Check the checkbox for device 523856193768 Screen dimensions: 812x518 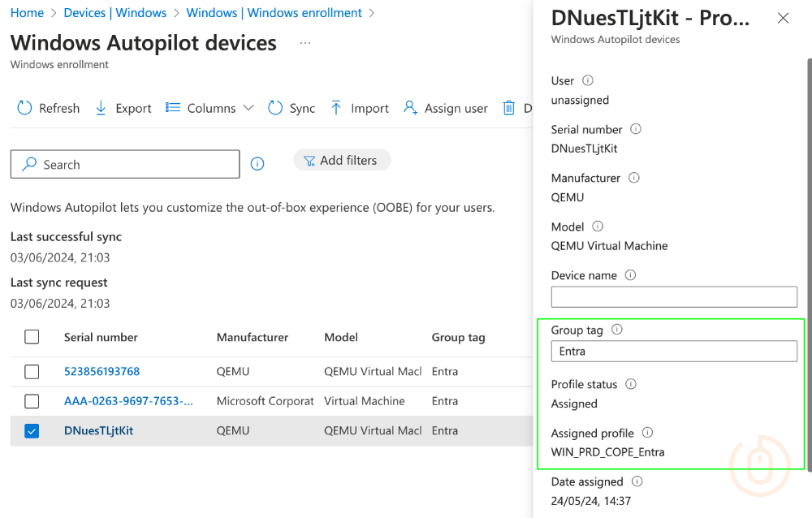coord(32,371)
